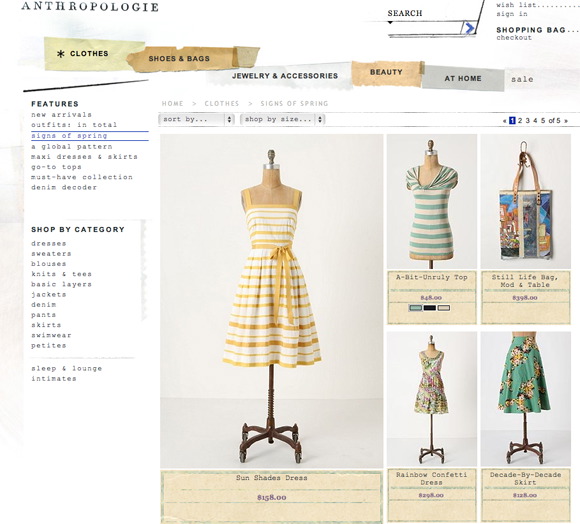Image resolution: width=580 pixels, height=524 pixels.
Task: Browse the knits & tees category
Action: tap(61, 274)
